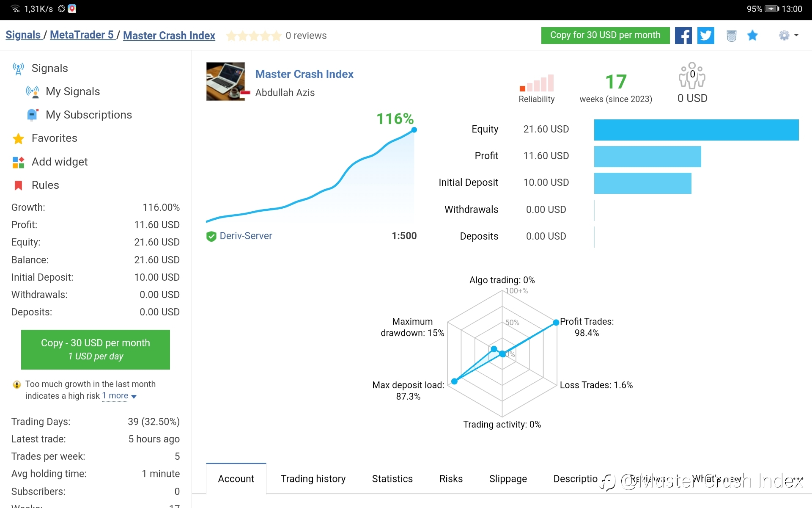The width and height of the screenshot is (812, 508).
Task: Open the Signals breadcrumb link
Action: (x=23, y=35)
